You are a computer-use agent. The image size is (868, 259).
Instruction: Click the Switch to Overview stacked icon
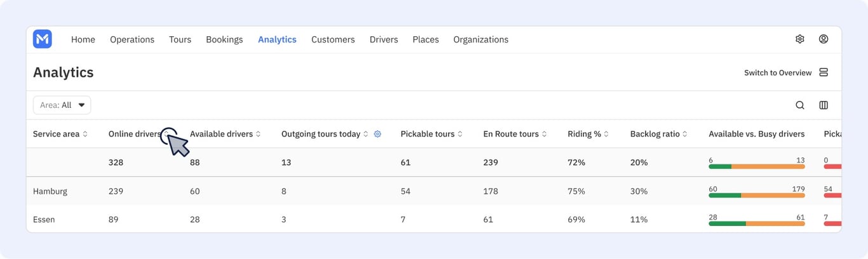click(x=824, y=72)
